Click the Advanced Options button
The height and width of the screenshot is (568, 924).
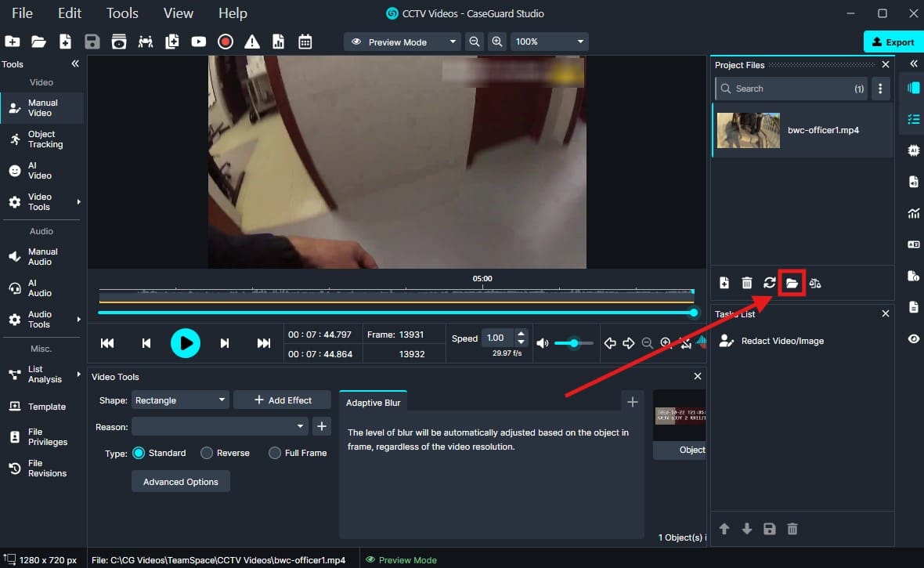coord(181,482)
